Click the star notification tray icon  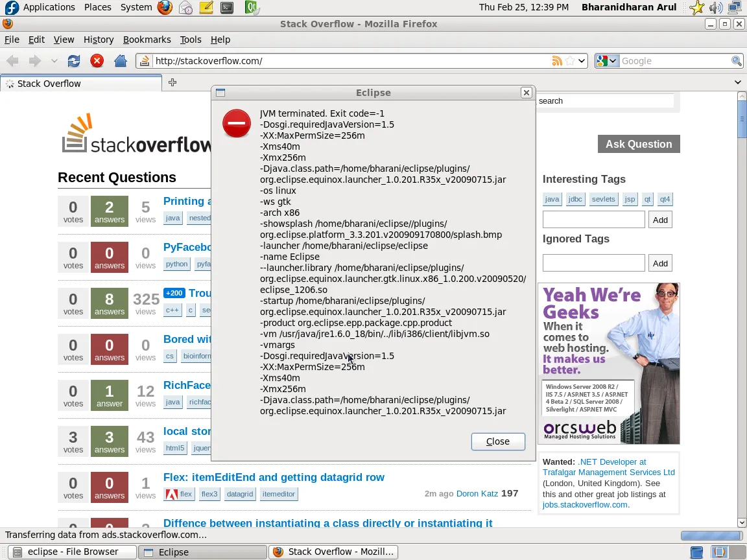click(696, 7)
